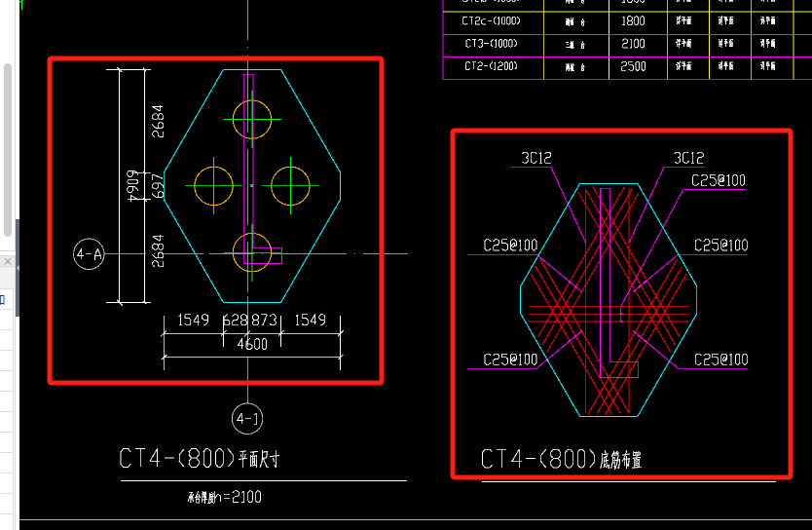This screenshot has width=812, height=530.
Task: Select the 1800 value in the table
Action: [x=633, y=21]
